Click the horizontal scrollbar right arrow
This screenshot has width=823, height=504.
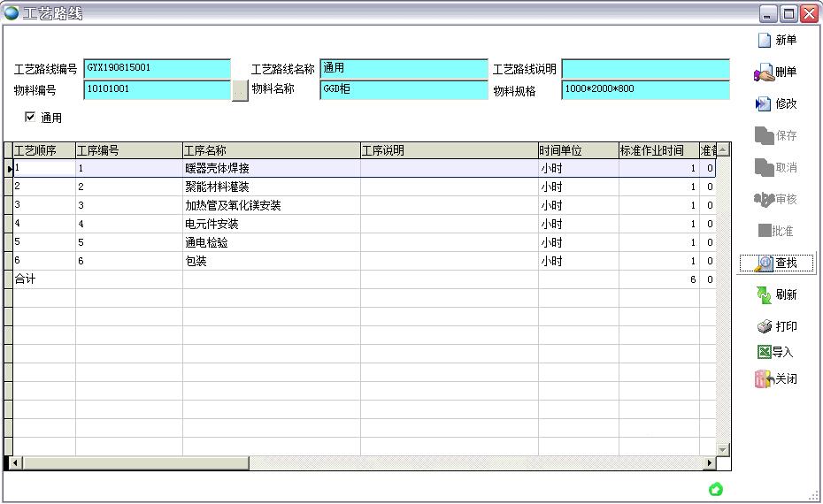[709, 462]
